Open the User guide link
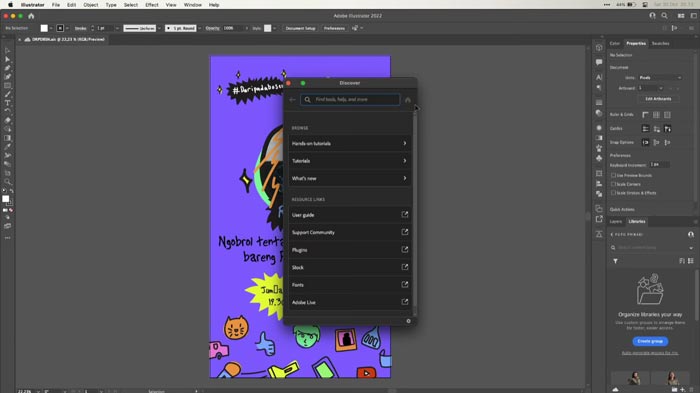700x393 pixels. click(349, 215)
